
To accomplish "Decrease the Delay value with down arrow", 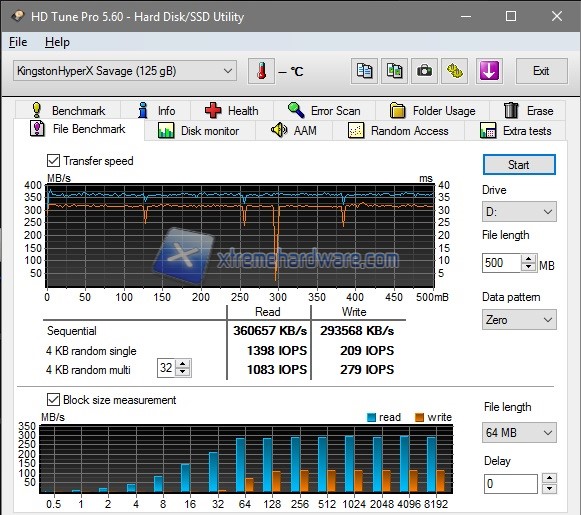I will click(549, 488).
